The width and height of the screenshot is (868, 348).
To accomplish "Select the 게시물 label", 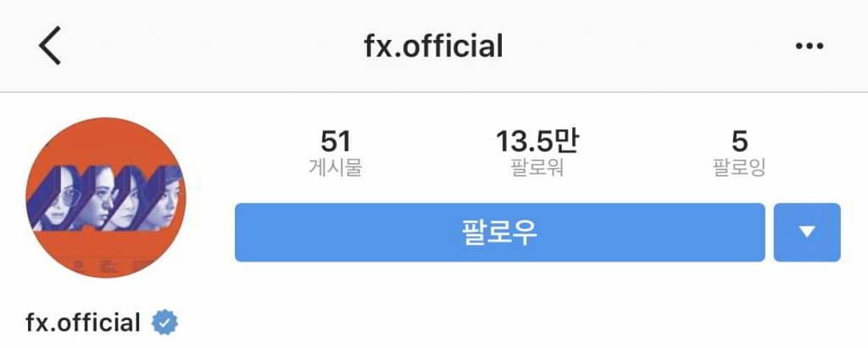I will tap(336, 167).
